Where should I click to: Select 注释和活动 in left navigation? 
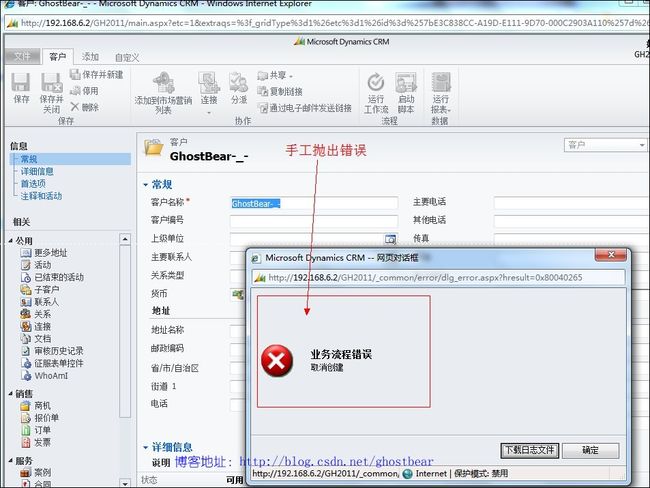click(41, 196)
